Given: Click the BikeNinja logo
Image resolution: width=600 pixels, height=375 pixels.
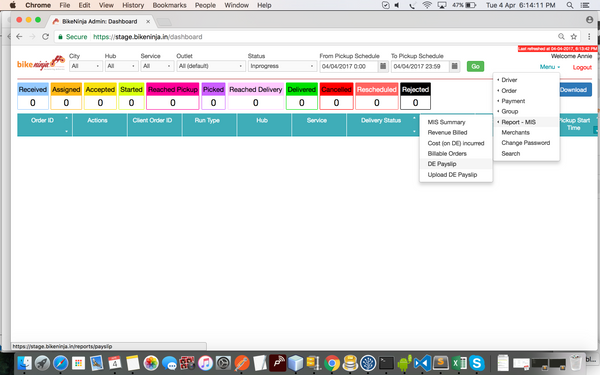Looking at the screenshot, I should tap(41, 63).
